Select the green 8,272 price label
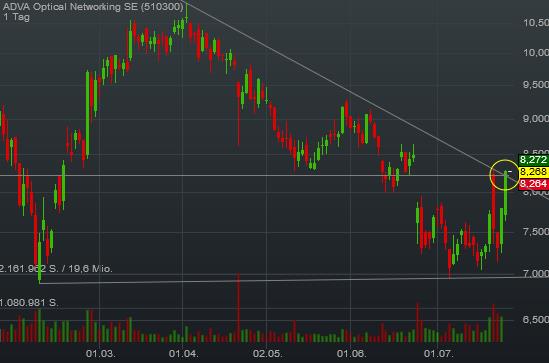Screen dimensions: 549x363 533,160
